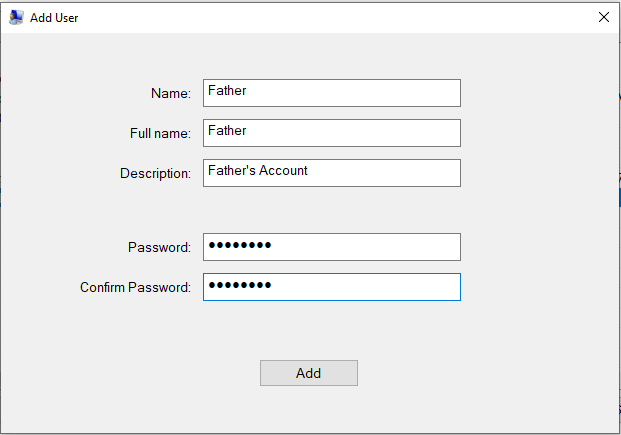Click the masked dots in Confirm Password
The image size is (621, 435).
coord(239,287)
